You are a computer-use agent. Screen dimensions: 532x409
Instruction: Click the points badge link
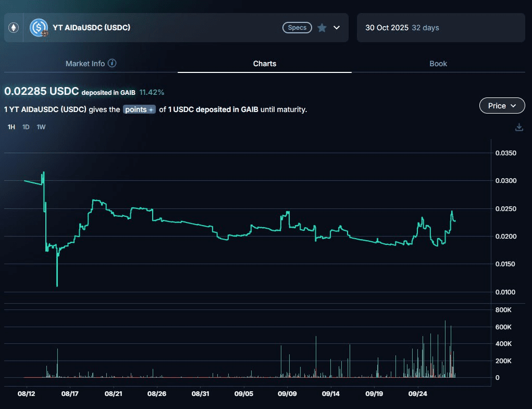coord(140,109)
